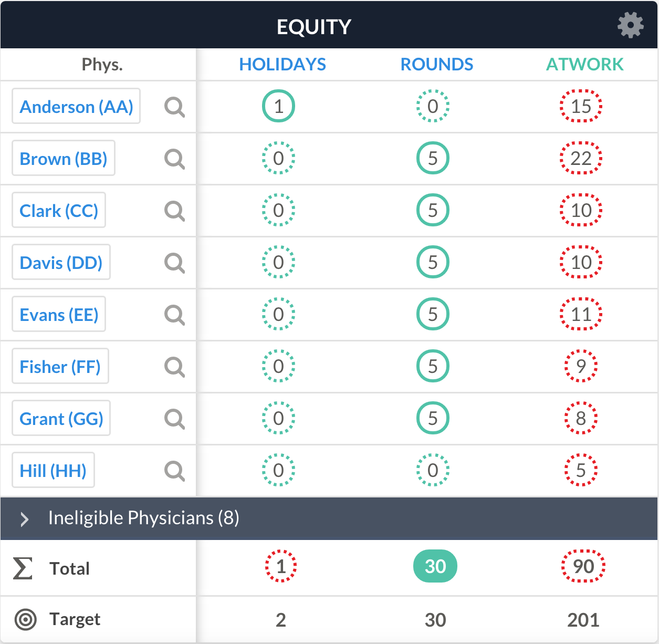Screen dimensions: 659x644
Task: Click Brown's ATWORK count of 22
Action: [581, 158]
